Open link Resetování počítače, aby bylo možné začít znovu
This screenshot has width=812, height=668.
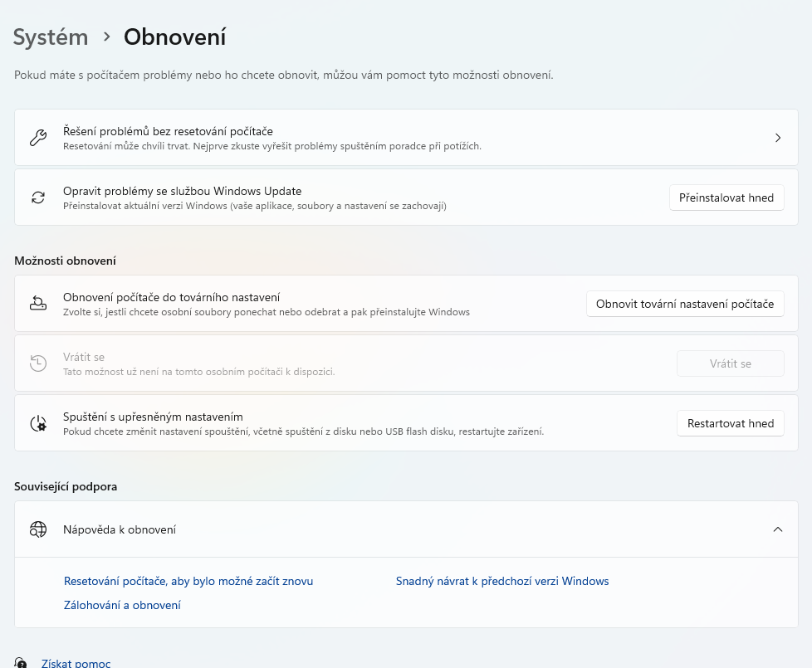[x=188, y=581]
